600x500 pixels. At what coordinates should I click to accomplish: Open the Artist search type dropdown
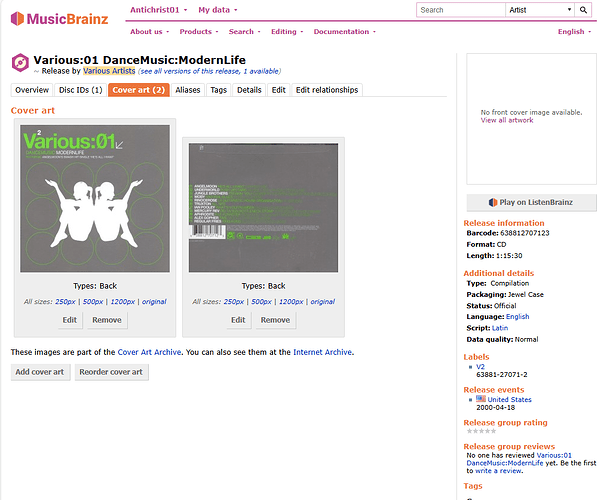[x=540, y=10]
